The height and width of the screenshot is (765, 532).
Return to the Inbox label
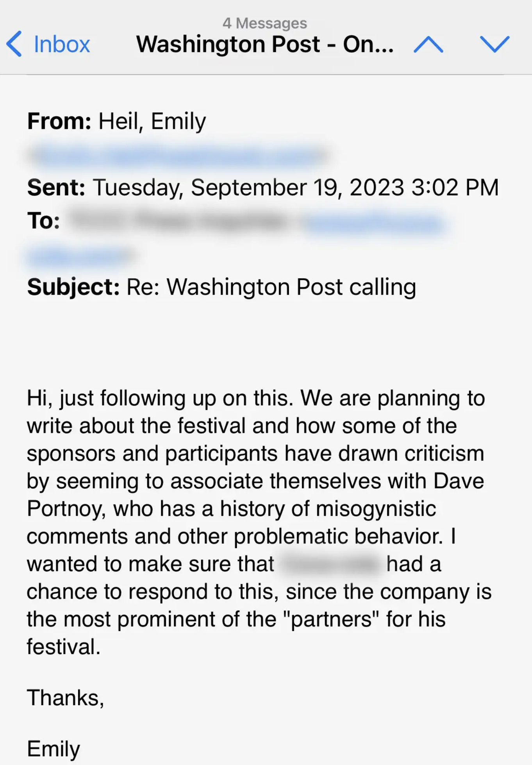coord(62,44)
